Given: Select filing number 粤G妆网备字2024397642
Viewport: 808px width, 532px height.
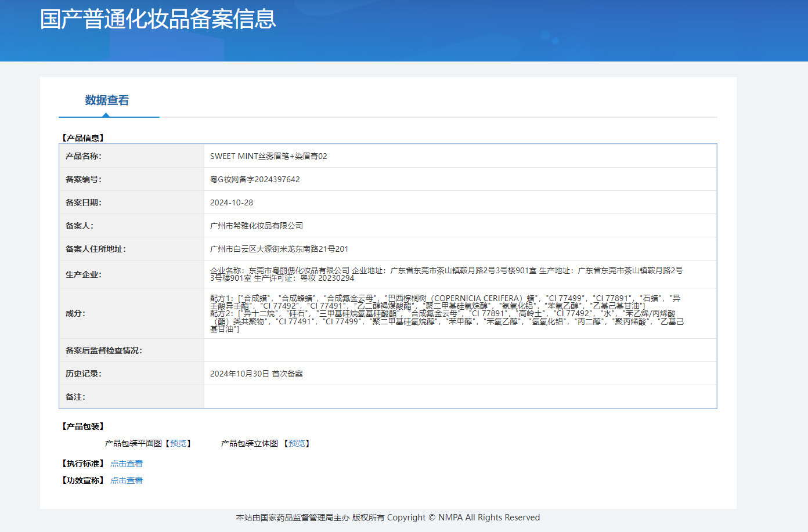Looking at the screenshot, I should point(255,179).
